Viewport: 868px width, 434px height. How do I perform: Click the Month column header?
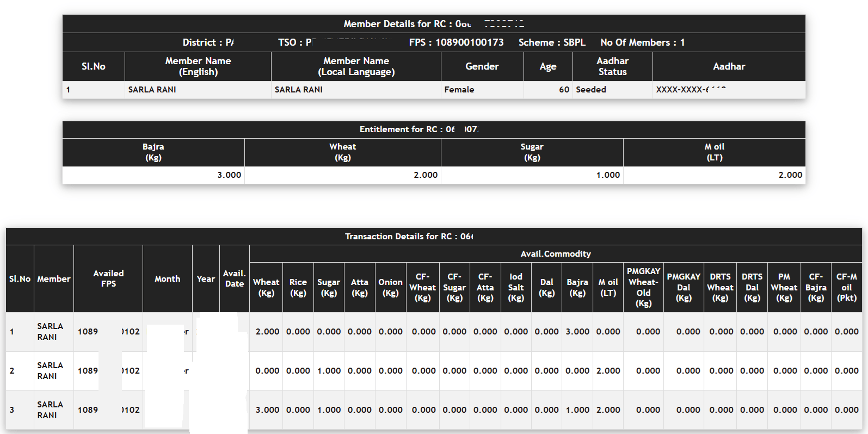click(168, 278)
